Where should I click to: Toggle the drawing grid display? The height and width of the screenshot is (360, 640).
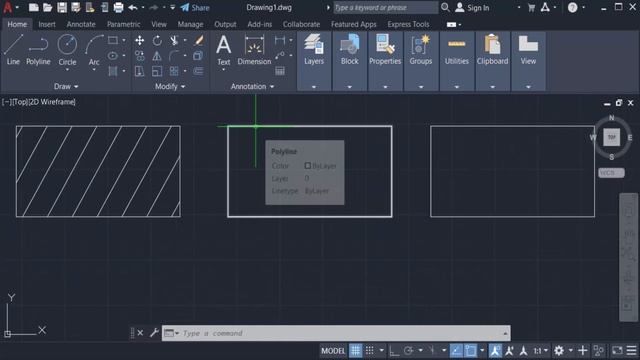(x=356, y=351)
